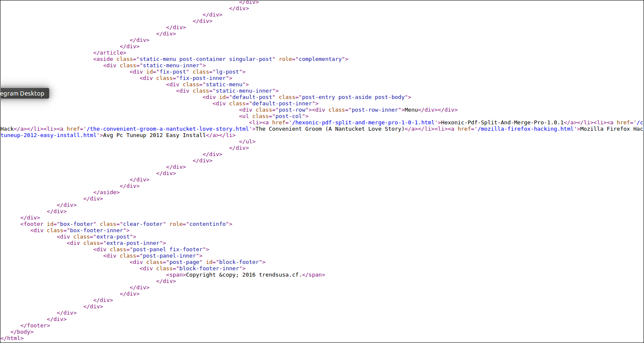Click the "extra-post-inner" class value
644x343 pixels.
tap(133, 243)
